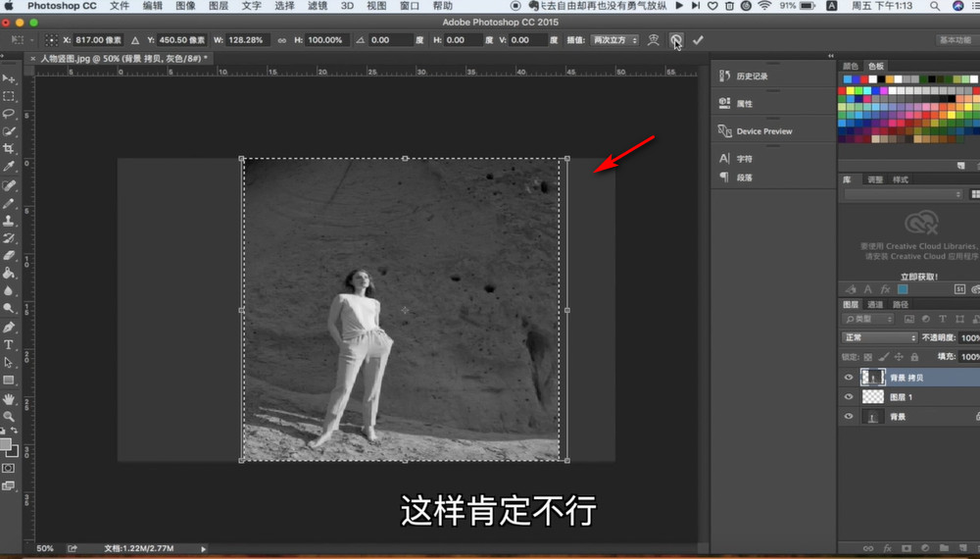Select the Clone Stamp tool
The width and height of the screenshot is (980, 559).
9,221
